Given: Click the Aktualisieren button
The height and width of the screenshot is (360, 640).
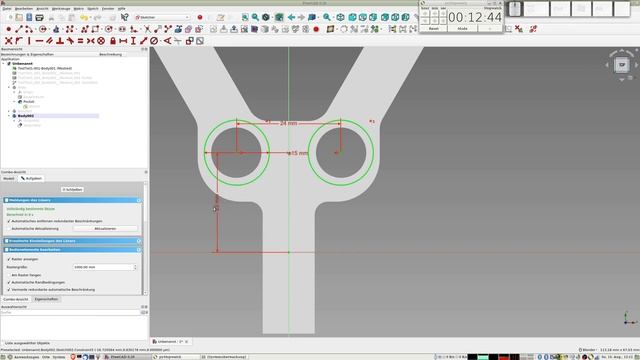Looking at the screenshot, I should pos(105,229).
